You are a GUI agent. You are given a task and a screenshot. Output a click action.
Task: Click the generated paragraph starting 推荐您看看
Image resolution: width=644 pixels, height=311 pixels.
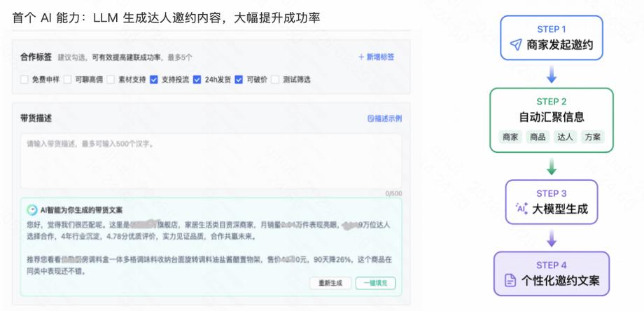(x=209, y=265)
